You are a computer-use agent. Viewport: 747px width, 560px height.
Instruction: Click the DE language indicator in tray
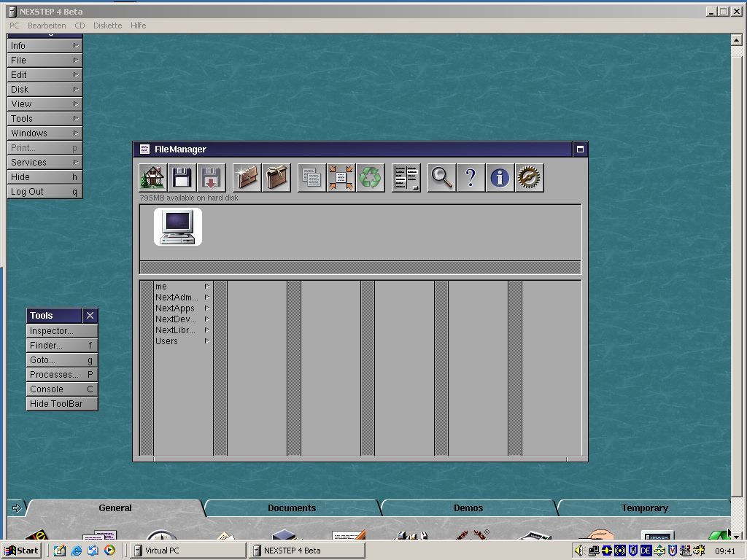[x=646, y=551]
